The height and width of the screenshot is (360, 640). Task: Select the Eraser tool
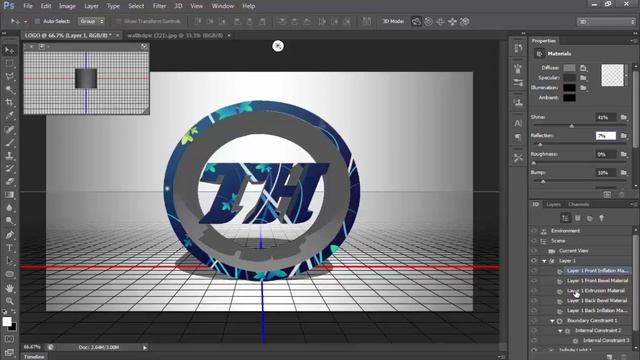9,182
